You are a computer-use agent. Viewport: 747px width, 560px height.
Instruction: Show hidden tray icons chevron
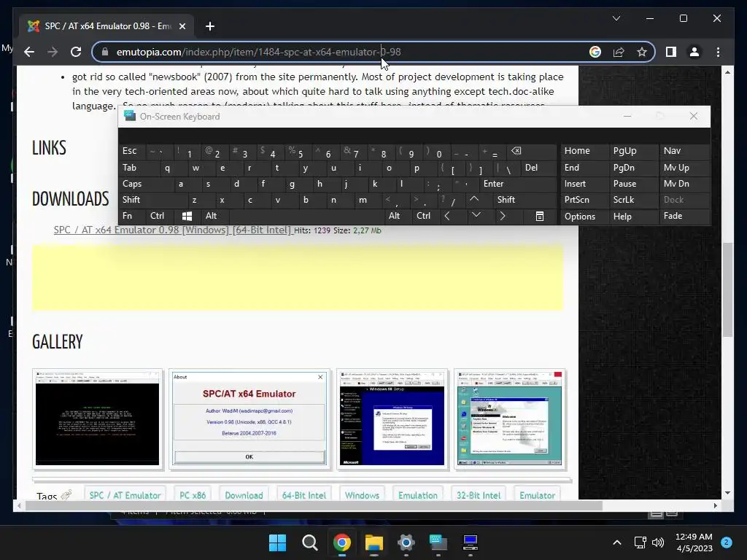[617, 542]
